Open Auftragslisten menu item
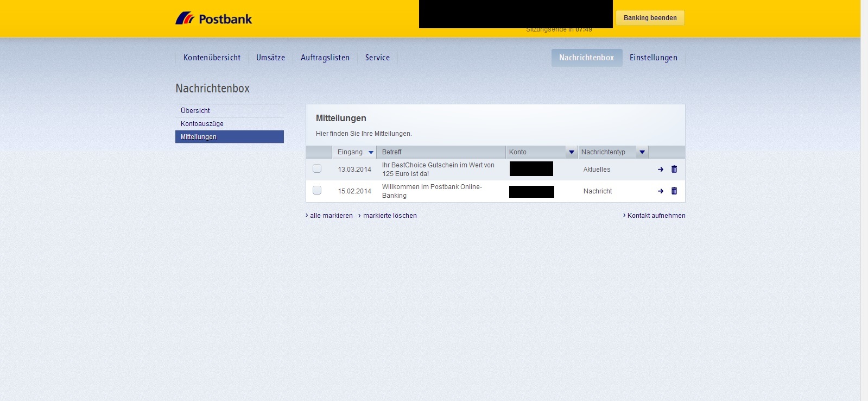The width and height of the screenshot is (868, 401). pos(325,58)
